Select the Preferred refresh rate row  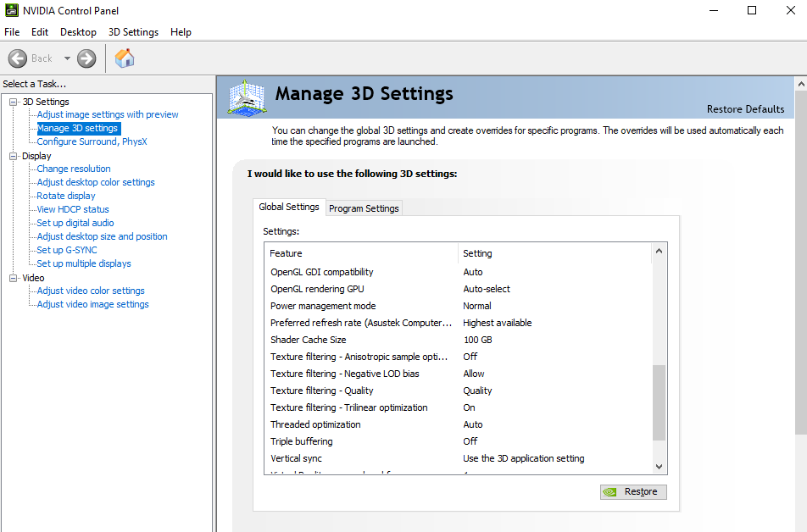pyautogui.click(x=458, y=323)
